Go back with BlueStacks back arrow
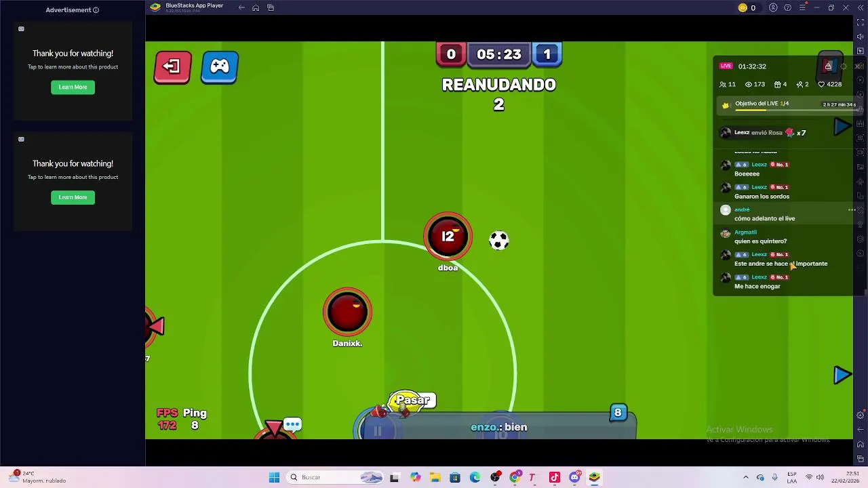This screenshot has width=868, height=488. point(241,7)
